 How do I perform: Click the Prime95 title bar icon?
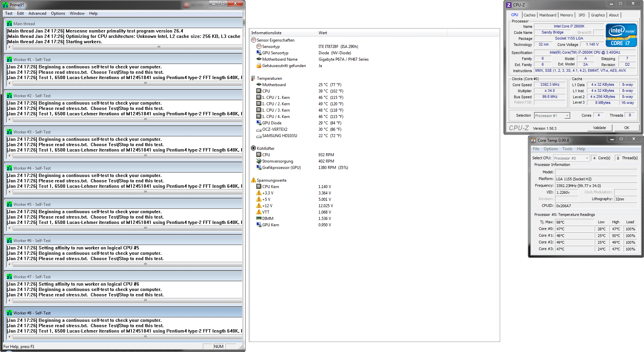click(x=5, y=5)
